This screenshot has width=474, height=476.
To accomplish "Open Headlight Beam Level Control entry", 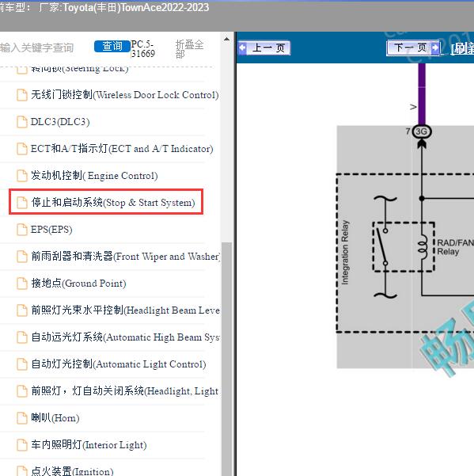I will click(x=126, y=310).
